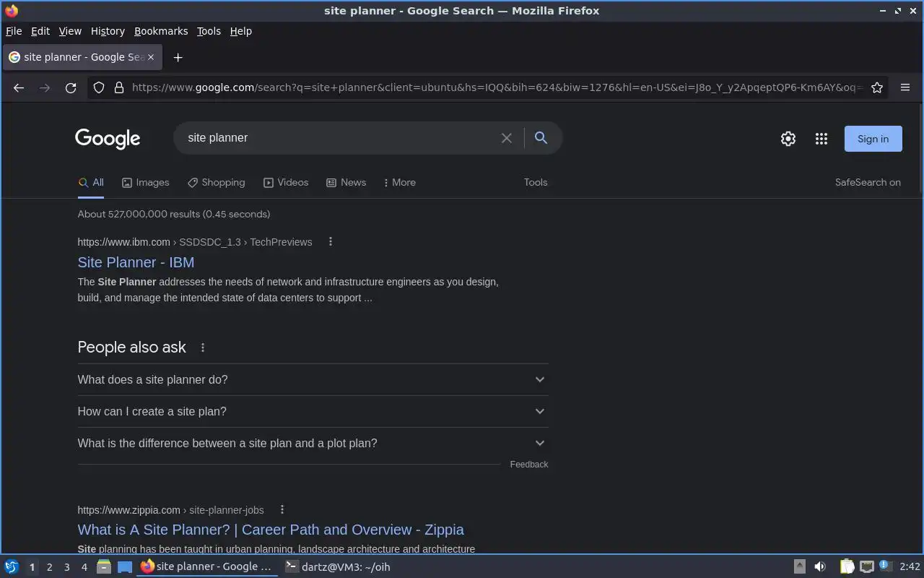Open the Firefox hamburger menu
924x578 pixels.
pos(905,87)
